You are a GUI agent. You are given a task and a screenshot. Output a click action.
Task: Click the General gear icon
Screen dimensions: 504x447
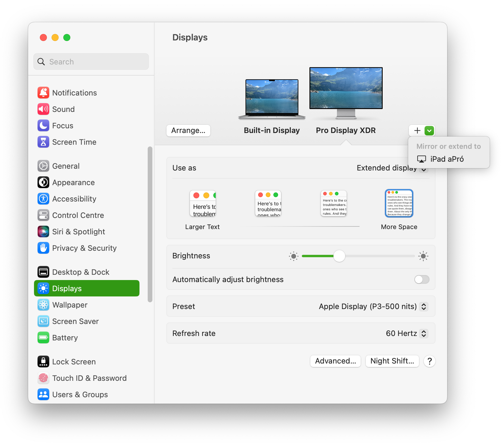point(43,166)
